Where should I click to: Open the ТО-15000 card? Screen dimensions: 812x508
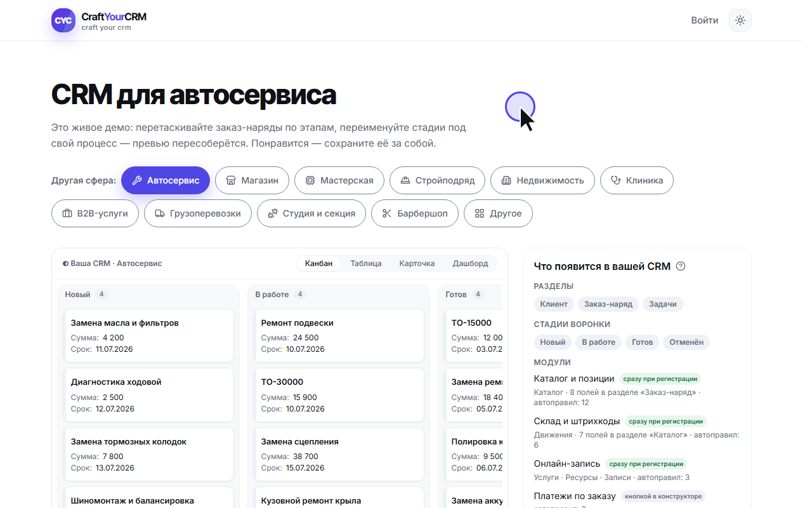click(474, 336)
